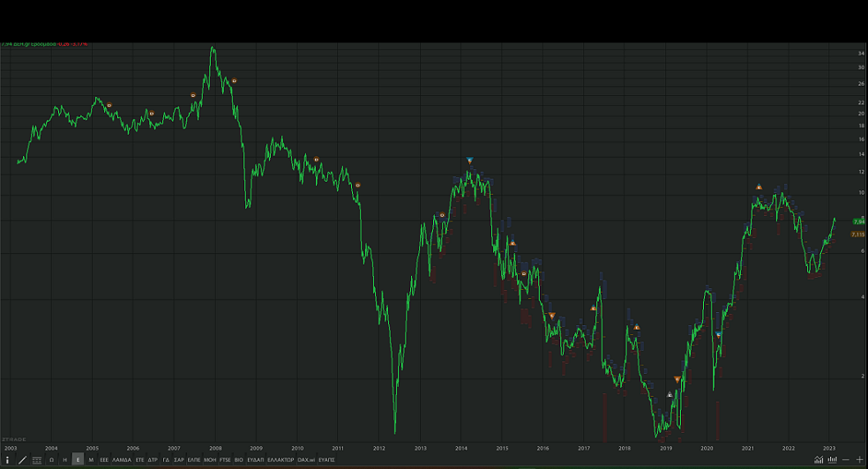
Task: Select the trend line drawing tool
Action: click(x=22, y=459)
